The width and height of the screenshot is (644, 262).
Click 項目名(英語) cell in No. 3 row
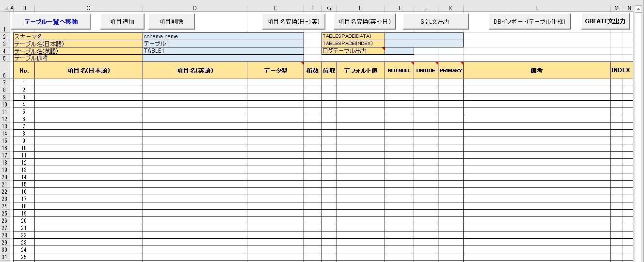point(195,97)
